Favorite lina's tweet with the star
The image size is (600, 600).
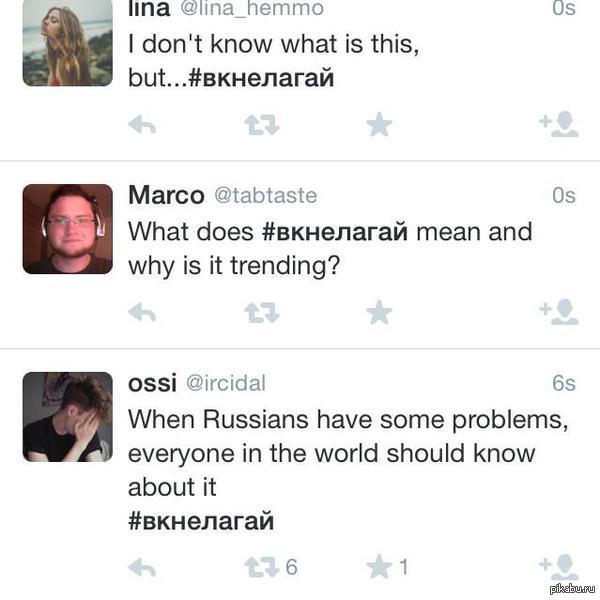379,124
